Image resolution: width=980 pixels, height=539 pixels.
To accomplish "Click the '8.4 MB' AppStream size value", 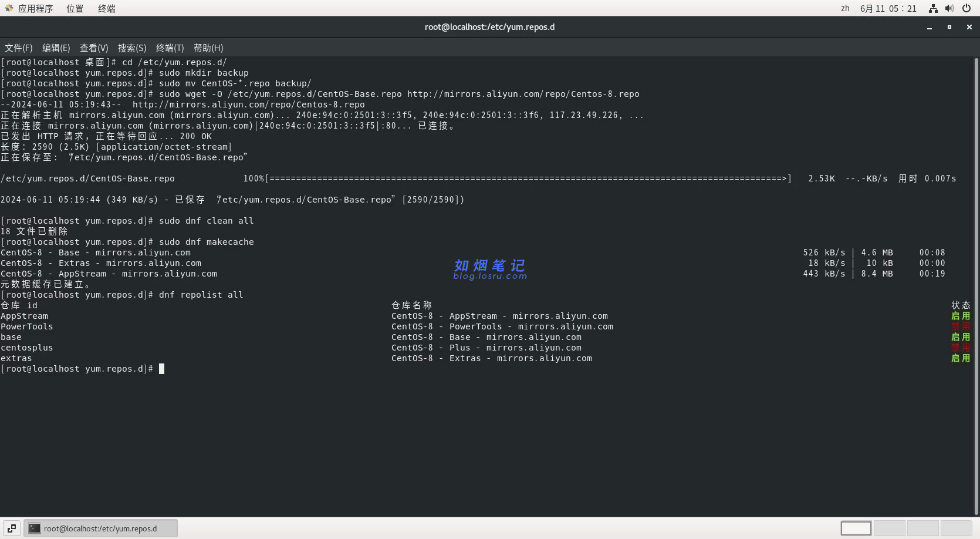I will pyautogui.click(x=877, y=274).
